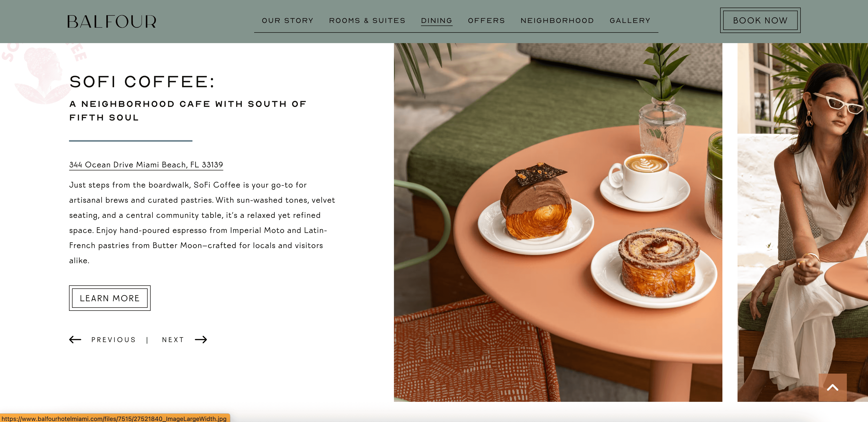868x422 pixels.
Task: Open the 344 Ocean Drive address link
Action: coord(146,165)
